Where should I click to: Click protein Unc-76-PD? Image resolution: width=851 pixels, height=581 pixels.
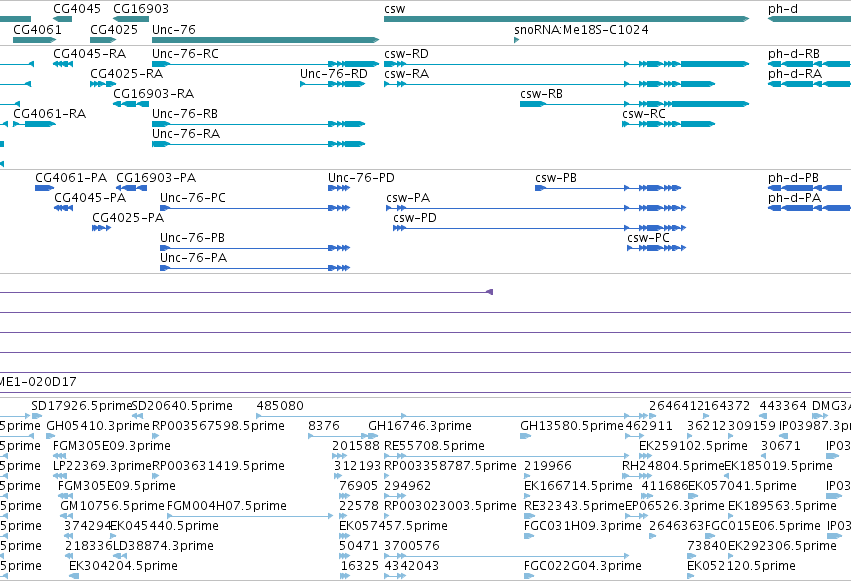[x=339, y=188]
